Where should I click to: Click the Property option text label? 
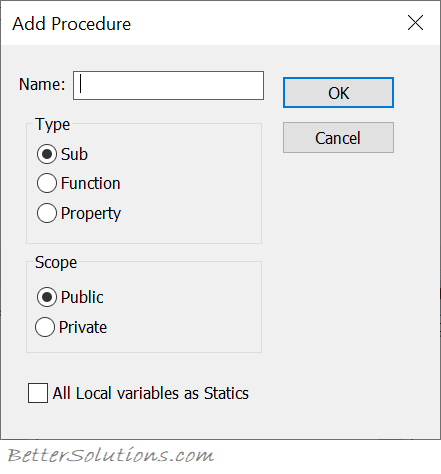tap(91, 214)
